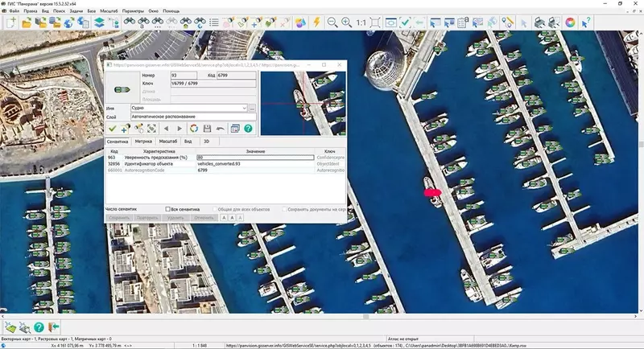Screen dimensions: 644x349
Task: Switch to the 'Метрика' tab
Action: 143,141
